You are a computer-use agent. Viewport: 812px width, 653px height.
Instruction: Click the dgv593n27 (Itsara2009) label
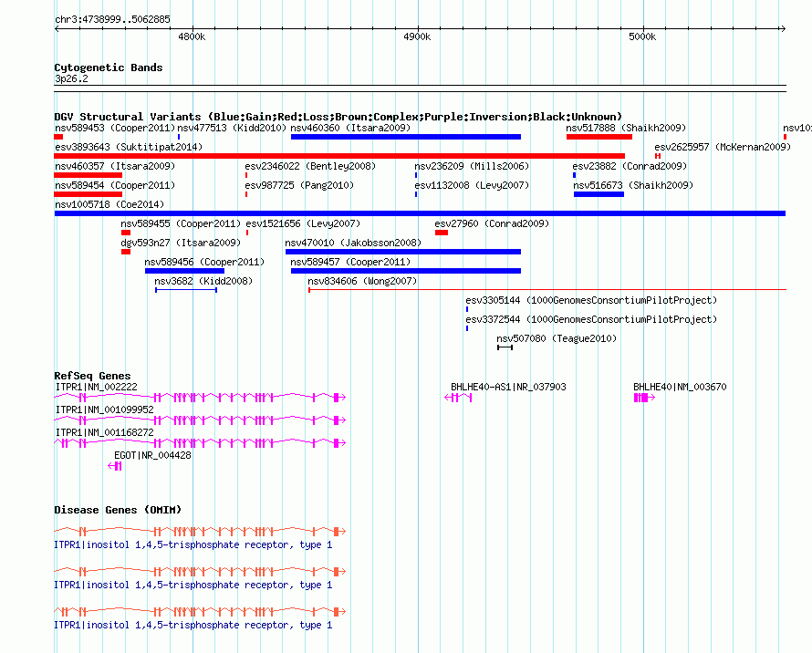(181, 243)
